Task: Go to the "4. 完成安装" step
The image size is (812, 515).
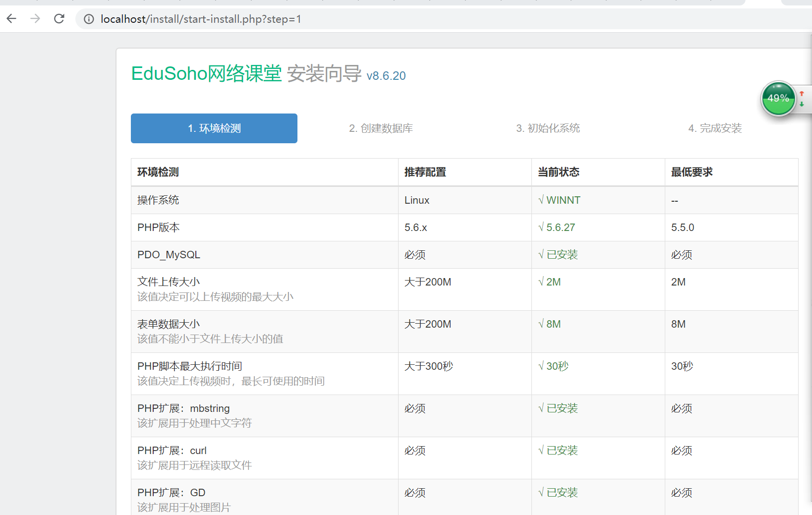Action: click(715, 128)
